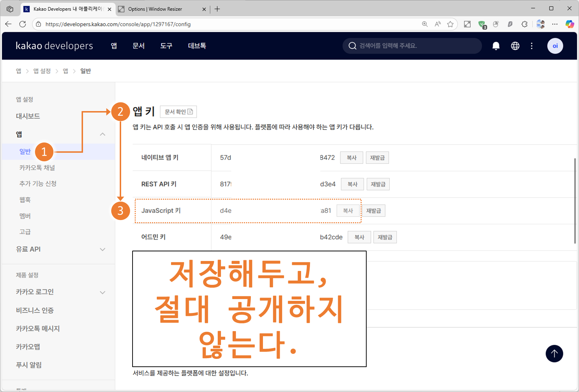
Task: Open 멤버 sidebar item
Action: pos(25,216)
